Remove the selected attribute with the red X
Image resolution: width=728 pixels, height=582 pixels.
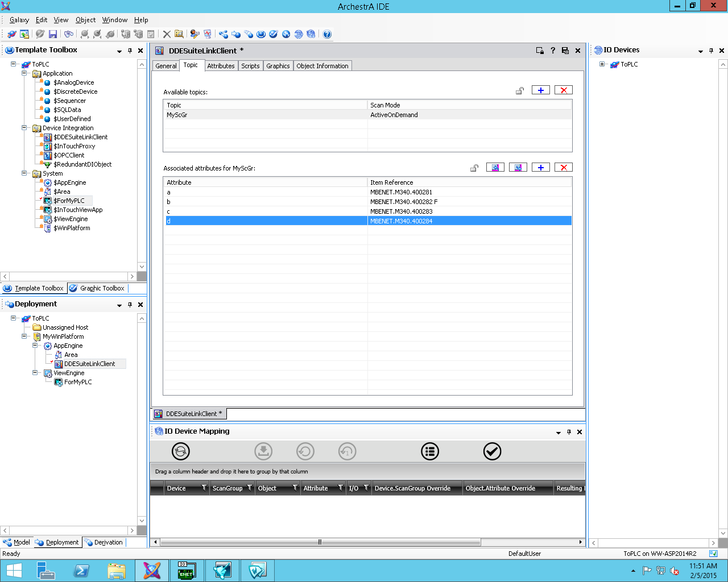563,168
